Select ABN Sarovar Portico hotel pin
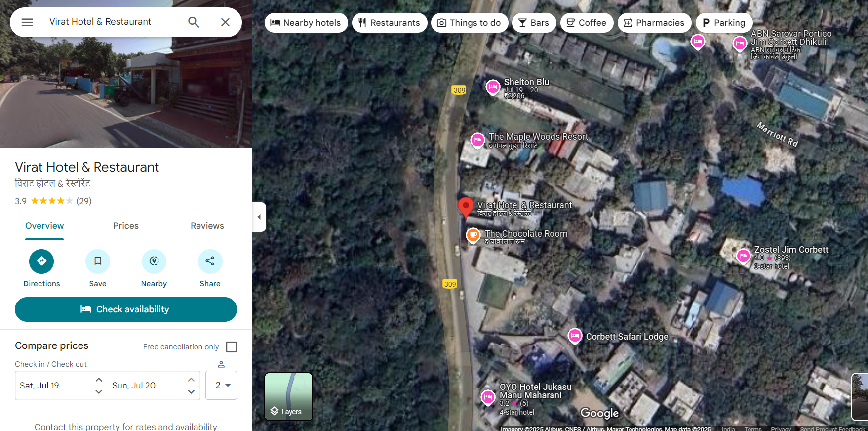The width and height of the screenshot is (868, 431). point(740,44)
